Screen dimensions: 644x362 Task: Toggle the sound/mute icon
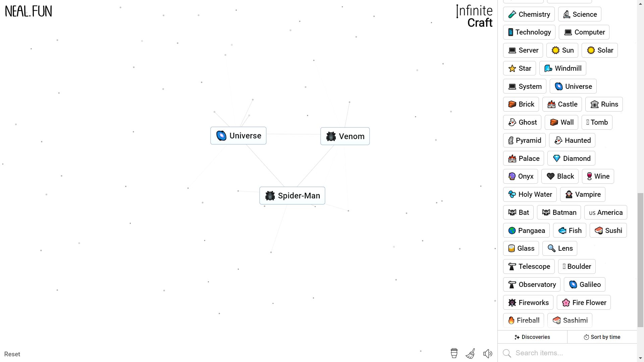tap(488, 354)
